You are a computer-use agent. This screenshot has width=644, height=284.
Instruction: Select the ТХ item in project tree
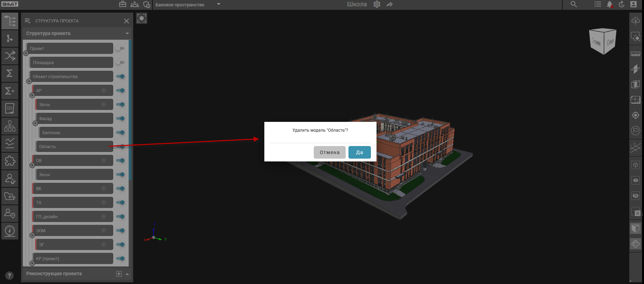pos(70,202)
